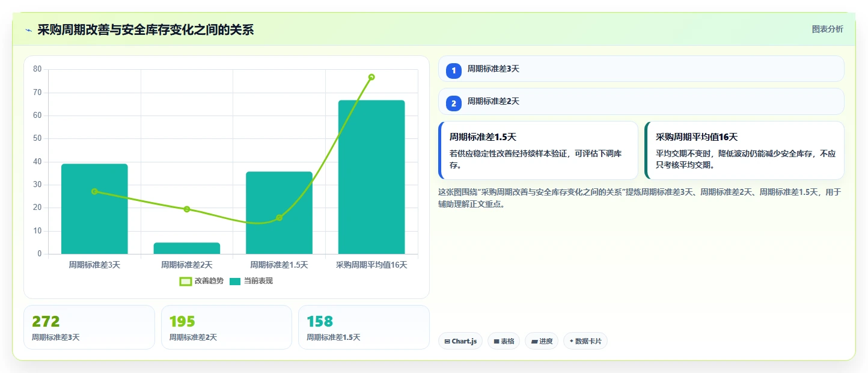Select the 周期标准差1.5天 bar
Viewport: 868px width, 373px height.
[279, 213]
